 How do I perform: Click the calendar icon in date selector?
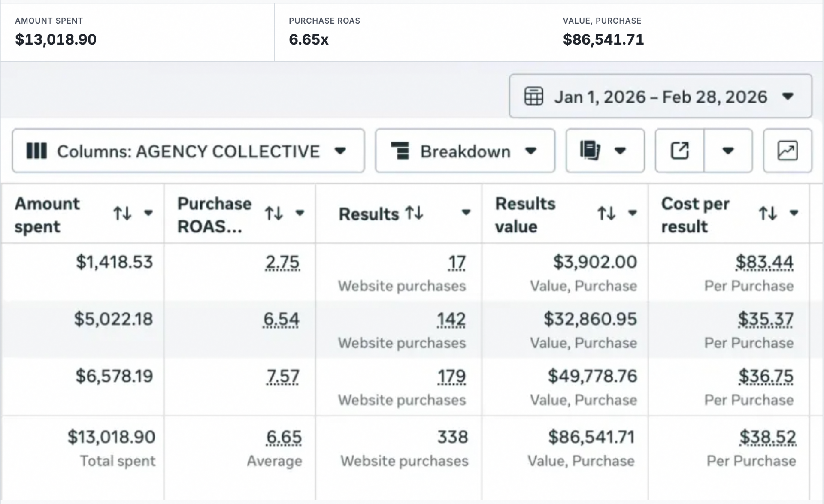pos(533,96)
